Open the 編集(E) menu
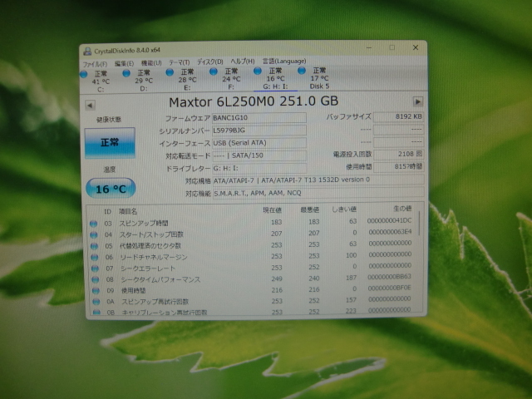The width and height of the screenshot is (532, 399). 124,63
